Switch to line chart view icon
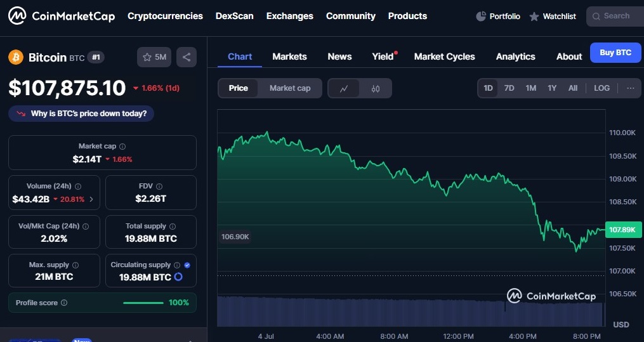 click(344, 88)
